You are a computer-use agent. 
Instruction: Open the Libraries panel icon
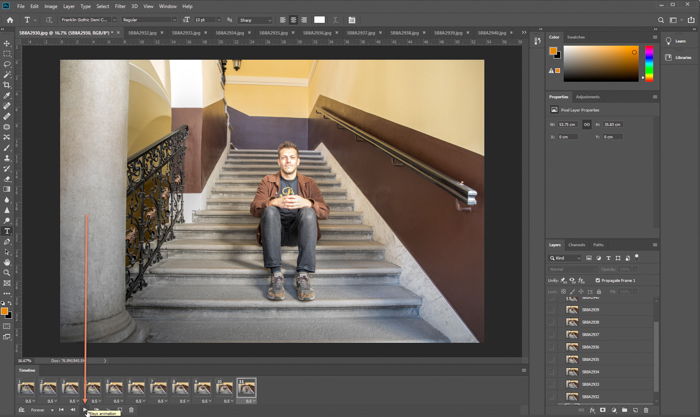pos(669,57)
